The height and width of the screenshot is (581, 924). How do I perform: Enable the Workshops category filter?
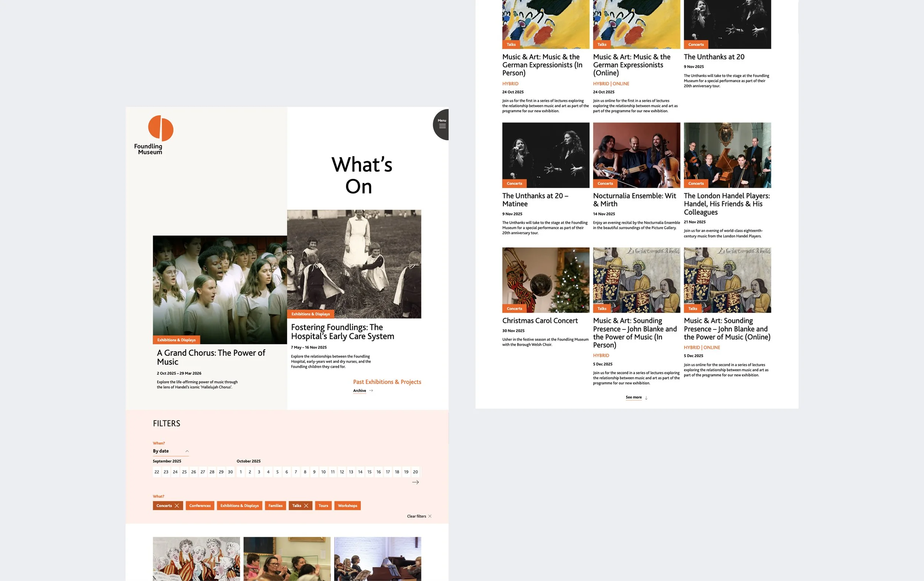[x=347, y=505]
